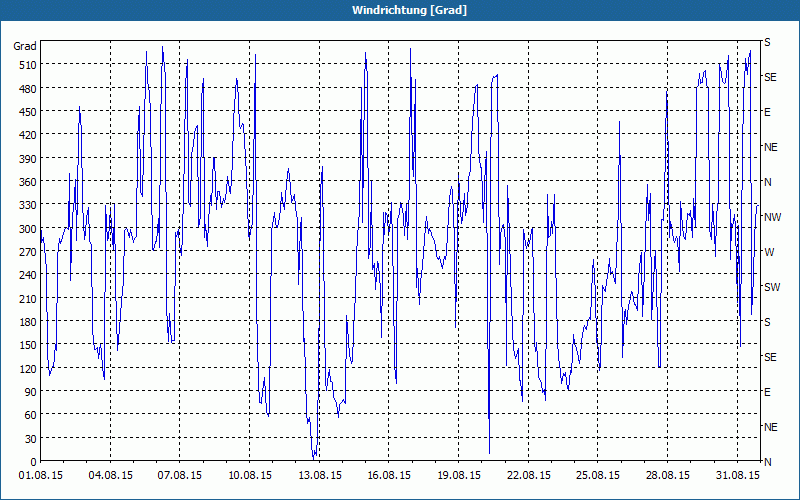Click the "SE" compass label beside the 120 gridline
The width and height of the screenshot is (800, 500).
point(770,357)
